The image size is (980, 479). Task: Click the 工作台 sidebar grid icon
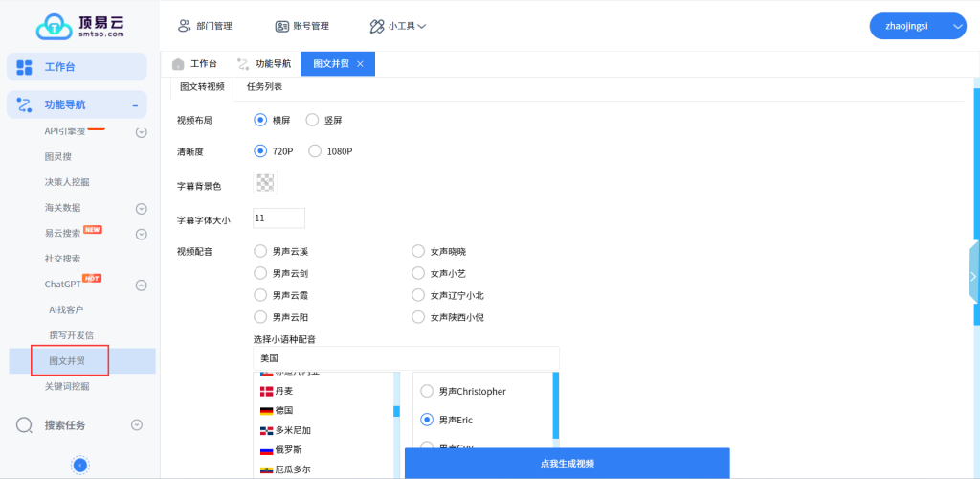(x=25, y=67)
